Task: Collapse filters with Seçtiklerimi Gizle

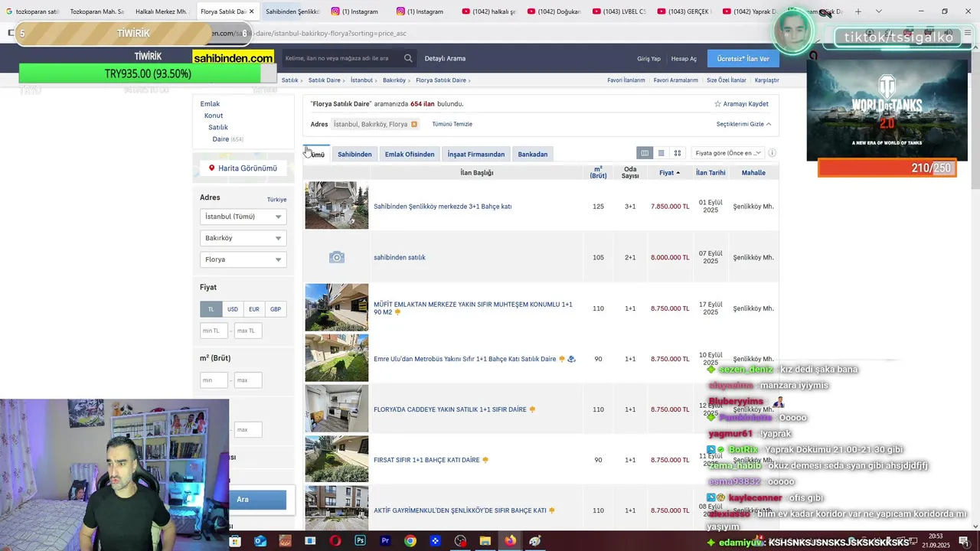Action: tap(743, 124)
